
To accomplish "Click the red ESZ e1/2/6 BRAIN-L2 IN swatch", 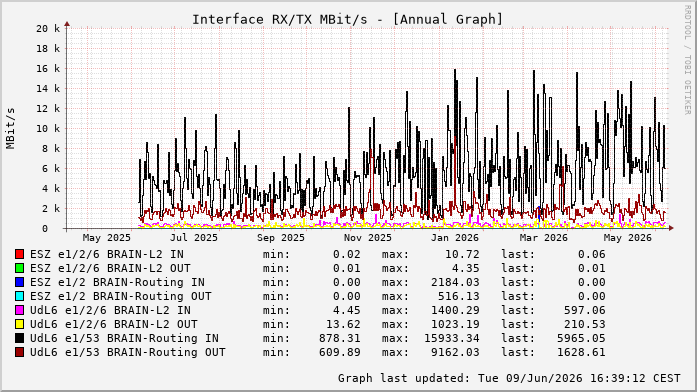I will pos(19,254).
